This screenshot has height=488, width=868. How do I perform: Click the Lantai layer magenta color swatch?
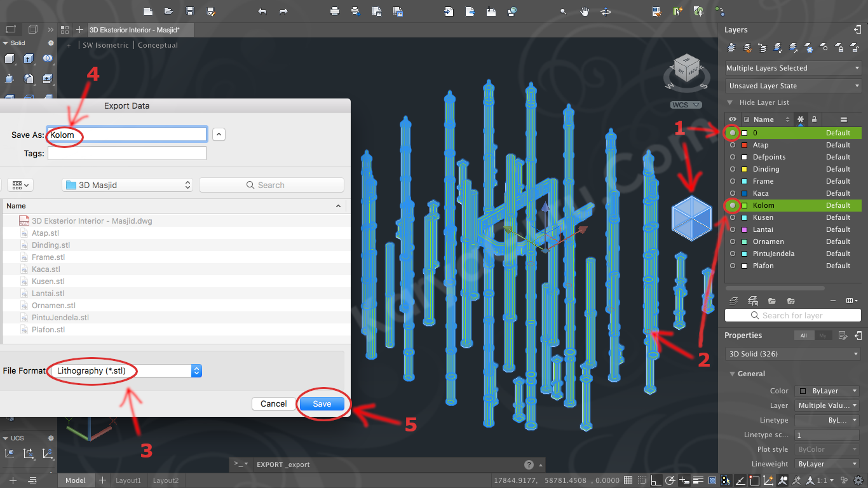pos(745,229)
